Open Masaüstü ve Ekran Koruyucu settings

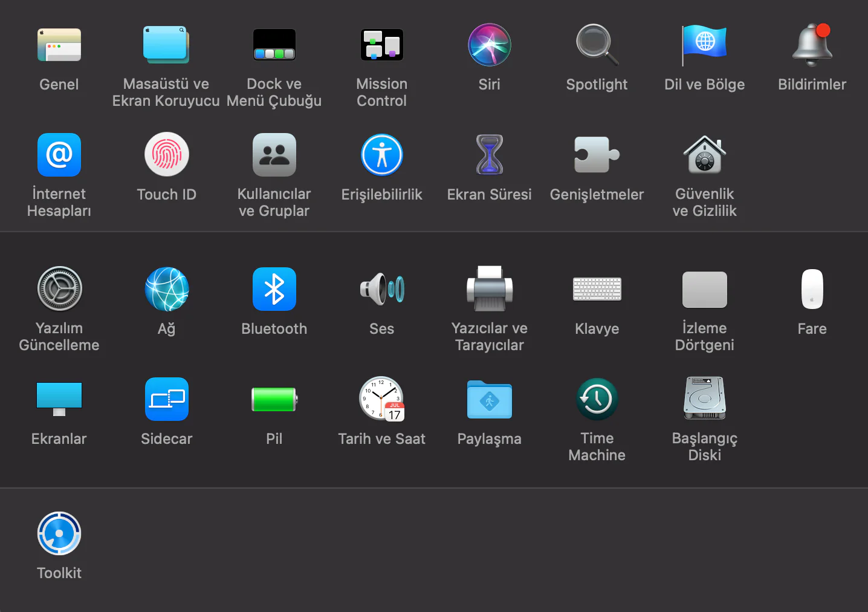(x=166, y=45)
